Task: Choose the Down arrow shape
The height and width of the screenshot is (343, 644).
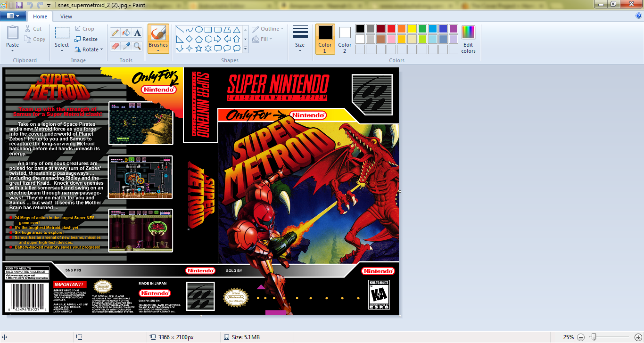Action: (180, 48)
